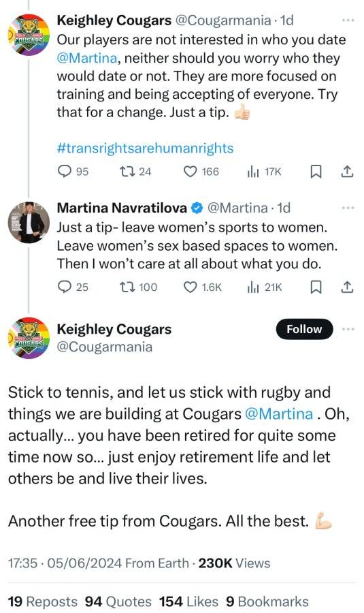Open Martina Navratilova's profile picture
Viewport: 364px width, 613px height.
tap(29, 223)
